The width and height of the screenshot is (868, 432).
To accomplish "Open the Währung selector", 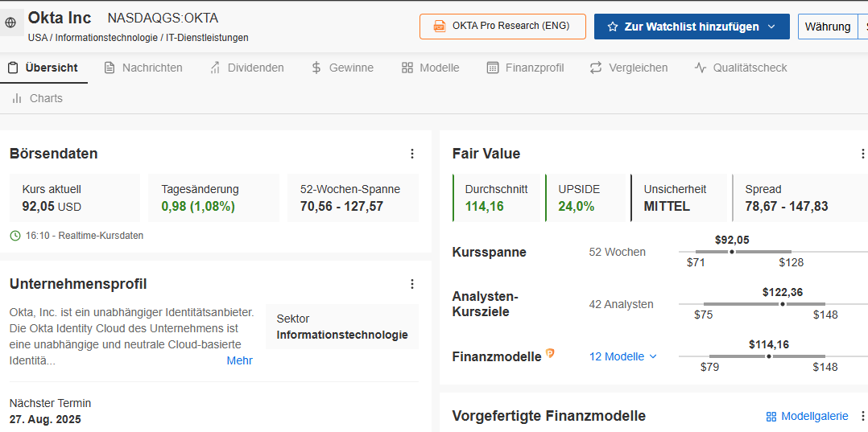I will (x=828, y=27).
